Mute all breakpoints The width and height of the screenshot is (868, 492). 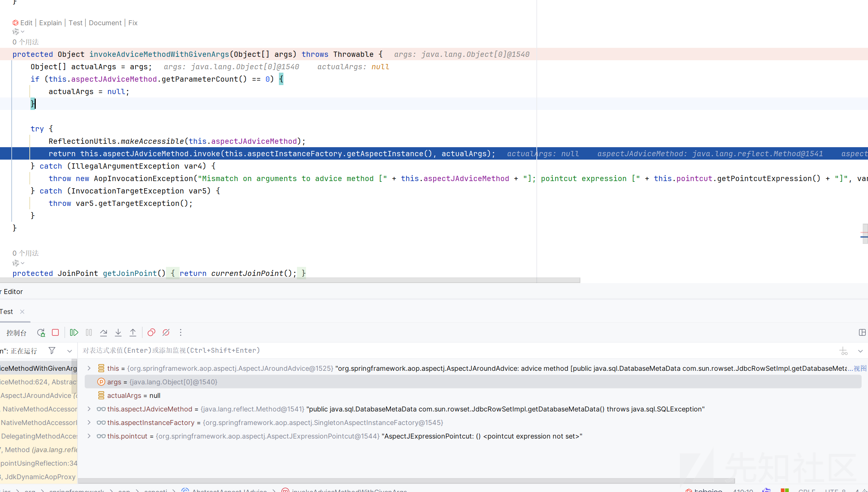[x=166, y=333]
